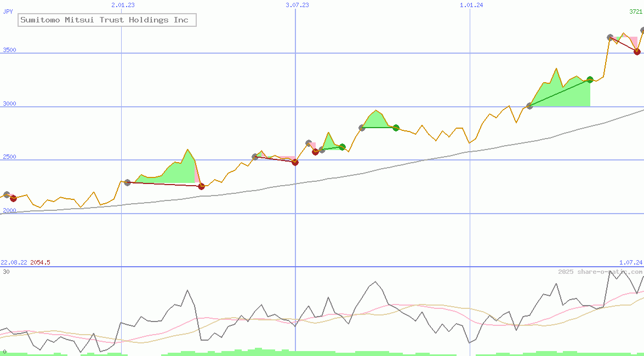644x356 pixels.
Task: Select the 3.07.23 date label
Action: coord(298,5)
